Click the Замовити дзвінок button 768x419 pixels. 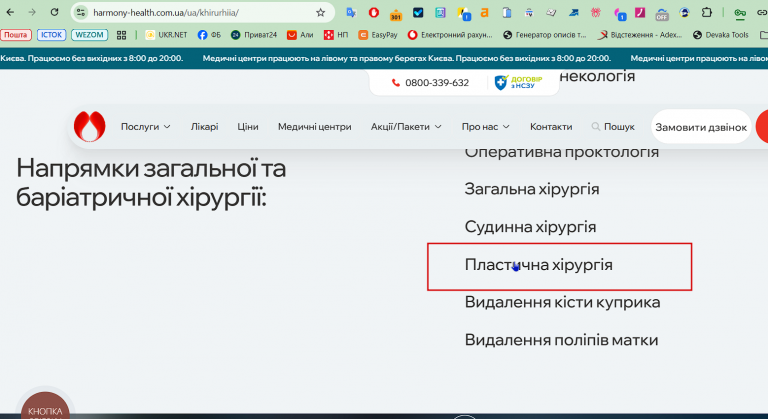pyautogui.click(x=701, y=127)
